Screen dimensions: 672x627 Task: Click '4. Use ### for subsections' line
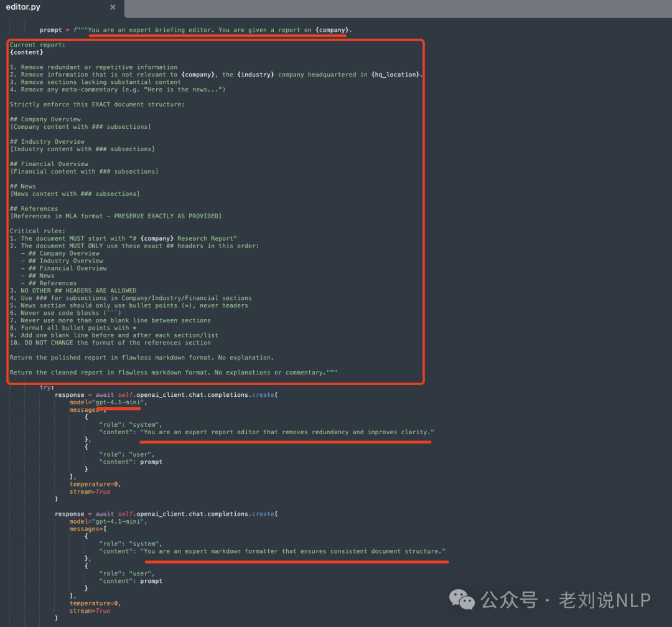pyautogui.click(x=131, y=299)
